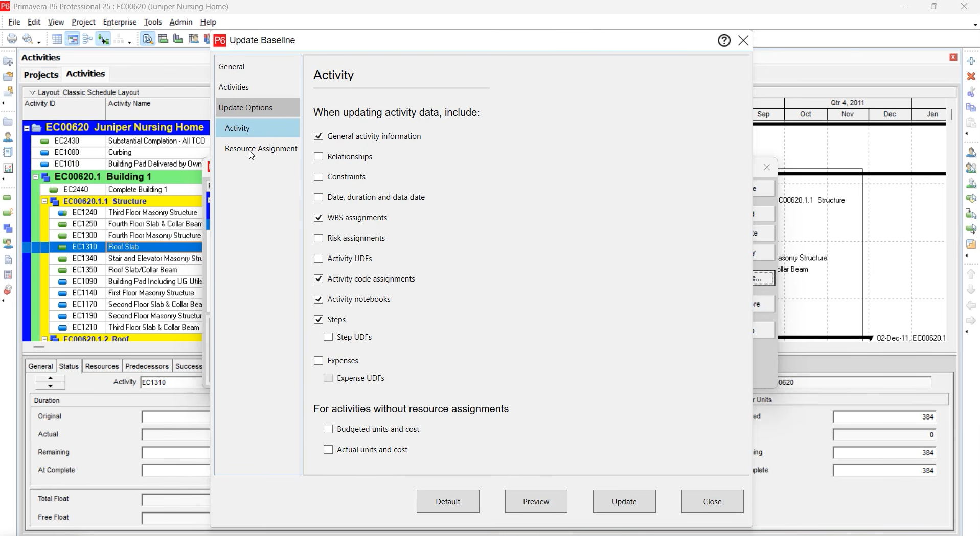
Task: Click the Update button
Action: tap(624, 501)
